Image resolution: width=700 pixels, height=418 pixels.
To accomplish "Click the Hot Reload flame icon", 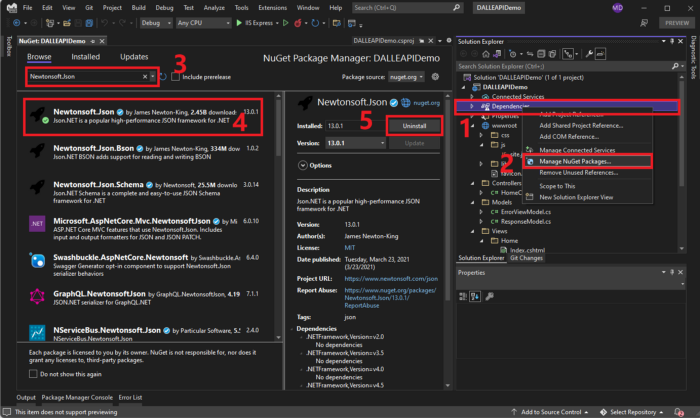I will click(298, 23).
